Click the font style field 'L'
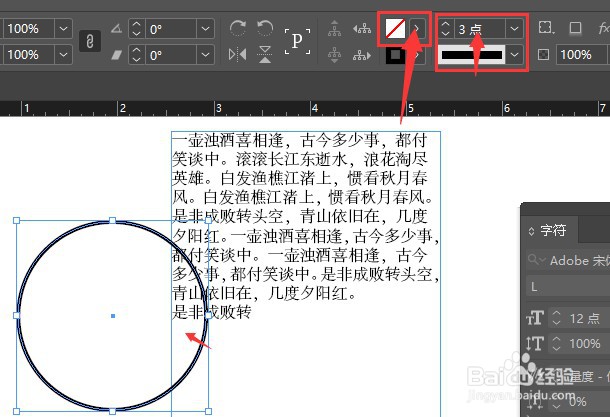The width and height of the screenshot is (610, 417). click(568, 287)
